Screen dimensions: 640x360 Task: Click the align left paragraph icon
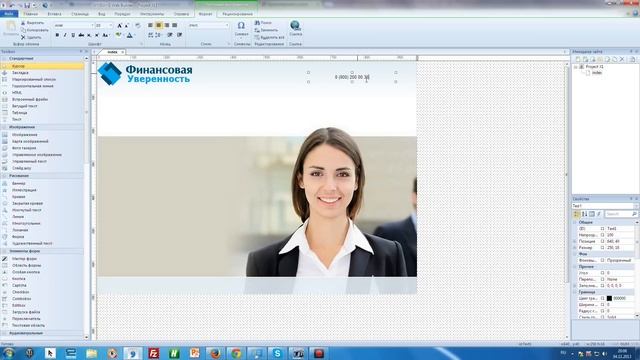coord(150,25)
